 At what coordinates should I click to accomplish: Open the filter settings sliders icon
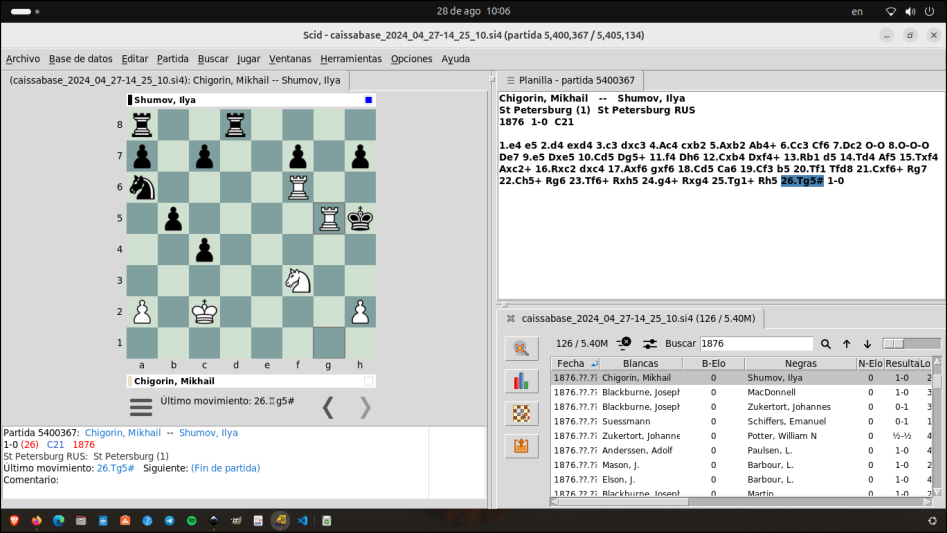click(x=650, y=343)
